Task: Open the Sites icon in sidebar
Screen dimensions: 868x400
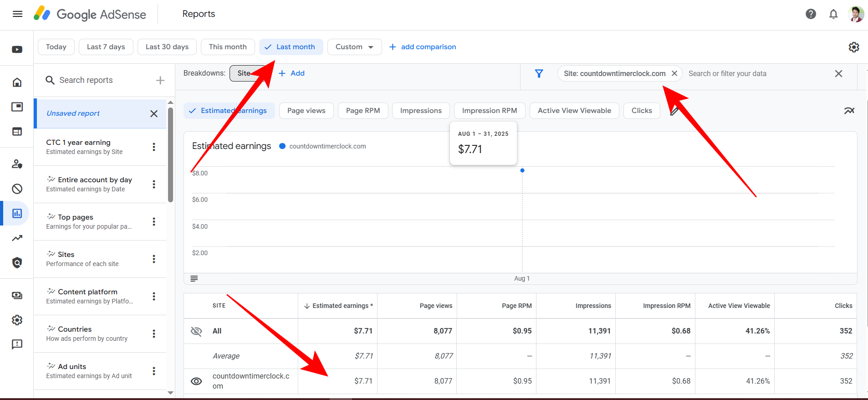Action: click(17, 132)
